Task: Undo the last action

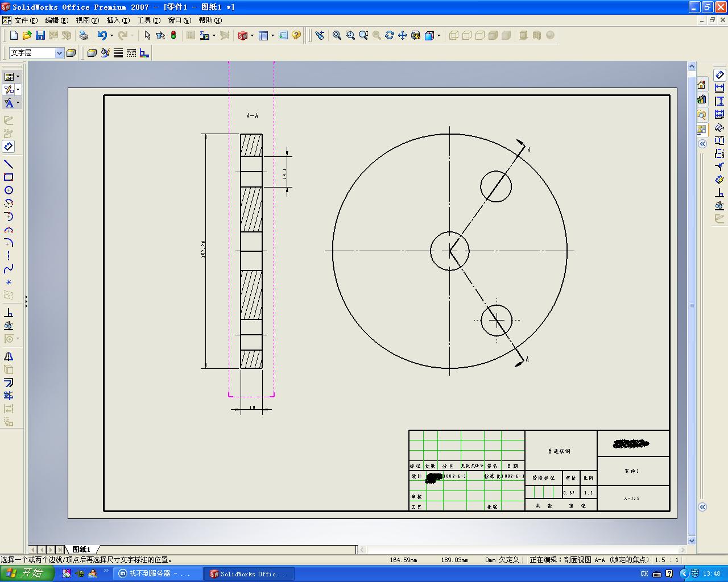Action: click(x=102, y=35)
